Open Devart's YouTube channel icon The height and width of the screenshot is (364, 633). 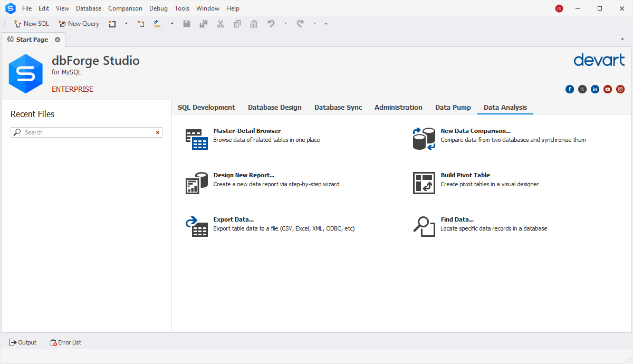(x=608, y=89)
